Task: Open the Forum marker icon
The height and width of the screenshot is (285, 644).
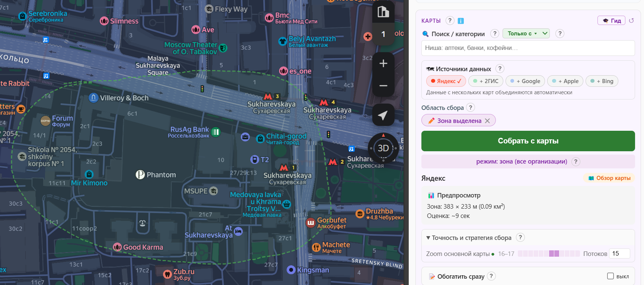Action: coord(45,121)
